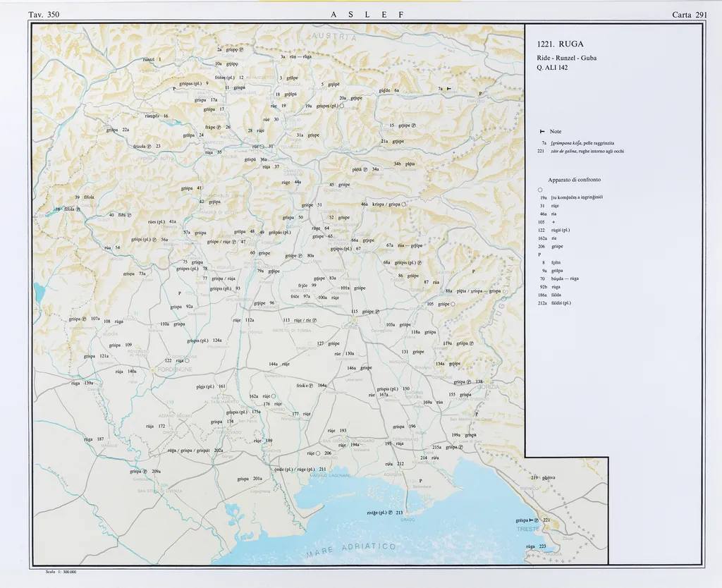Viewport: 722px width, 588px height.
Task: Click the note marker at point 221 near Trieste
Action: click(530, 520)
